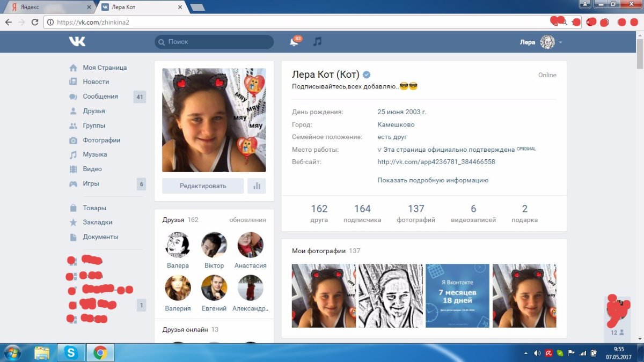The height and width of the screenshot is (362, 644).
Task: Open the music note icon in header
Action: (317, 42)
